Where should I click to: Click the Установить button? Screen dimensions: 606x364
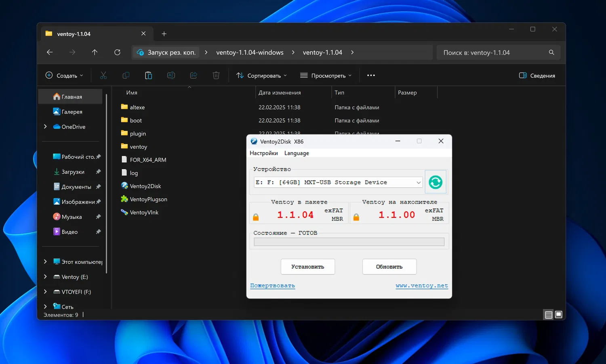pyautogui.click(x=307, y=267)
